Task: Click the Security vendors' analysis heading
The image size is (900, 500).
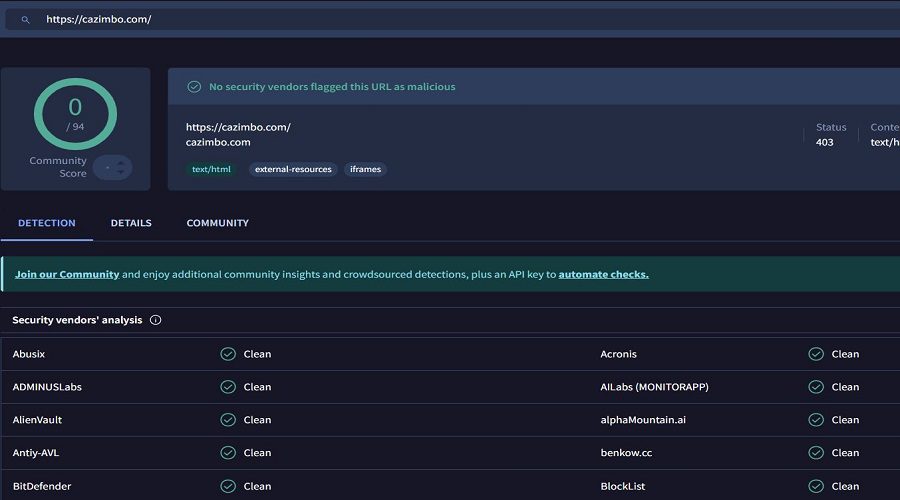Action: coord(77,320)
